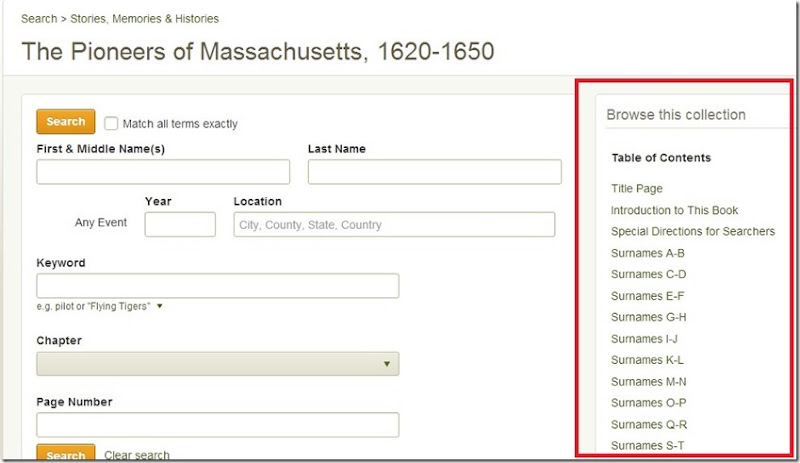Click into the Year input box
This screenshot has height=463, width=800.
coord(180,224)
